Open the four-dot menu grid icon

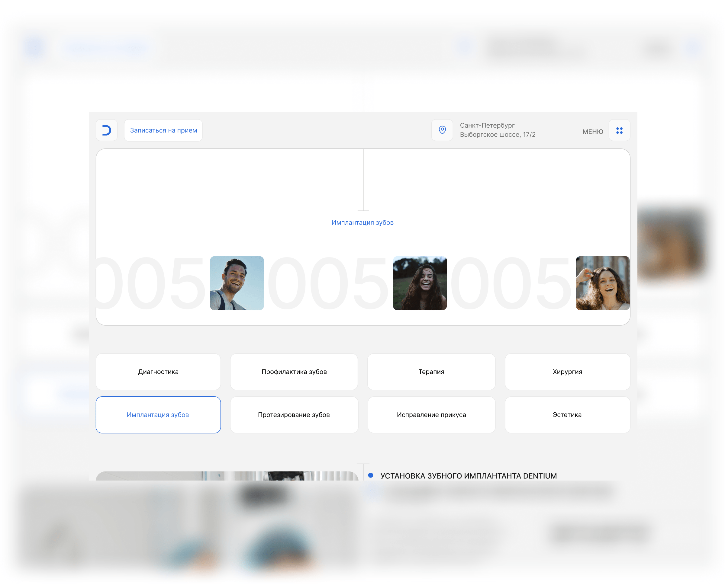(x=619, y=130)
